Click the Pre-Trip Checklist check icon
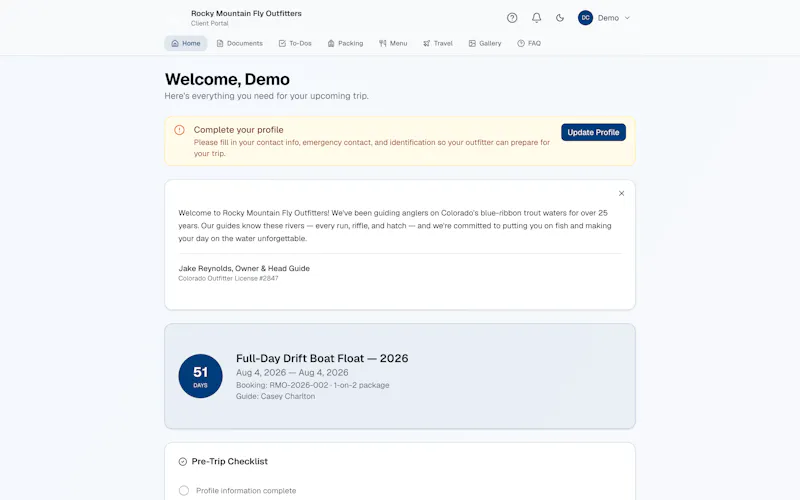Image resolution: width=800 pixels, height=500 pixels. click(183, 462)
